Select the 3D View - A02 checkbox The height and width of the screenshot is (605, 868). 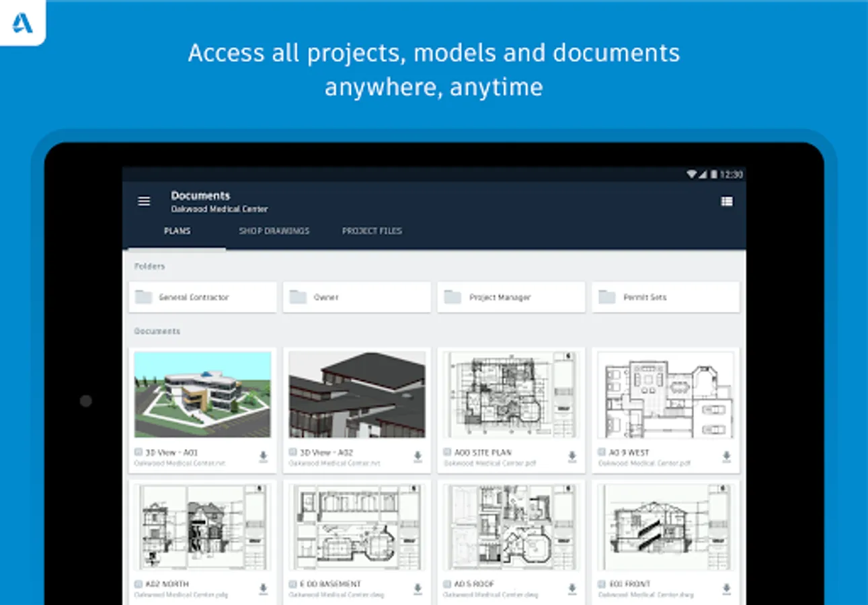(293, 452)
